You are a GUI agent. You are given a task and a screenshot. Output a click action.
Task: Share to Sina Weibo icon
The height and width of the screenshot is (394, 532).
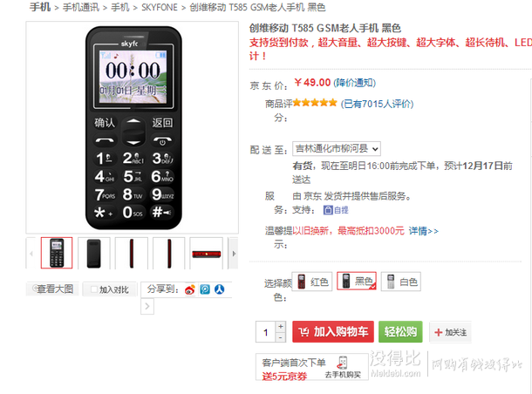pos(189,289)
